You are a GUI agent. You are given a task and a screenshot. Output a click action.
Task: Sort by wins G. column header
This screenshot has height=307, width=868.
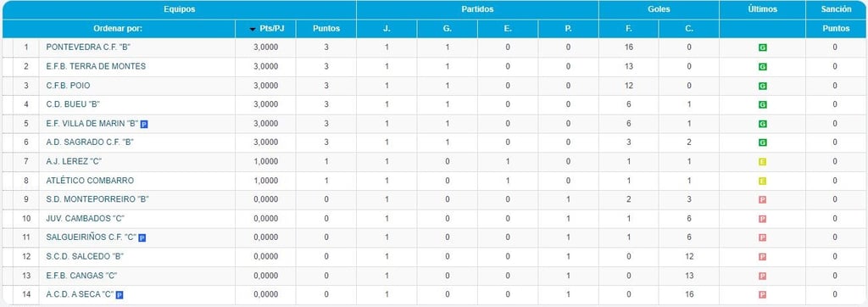447,29
